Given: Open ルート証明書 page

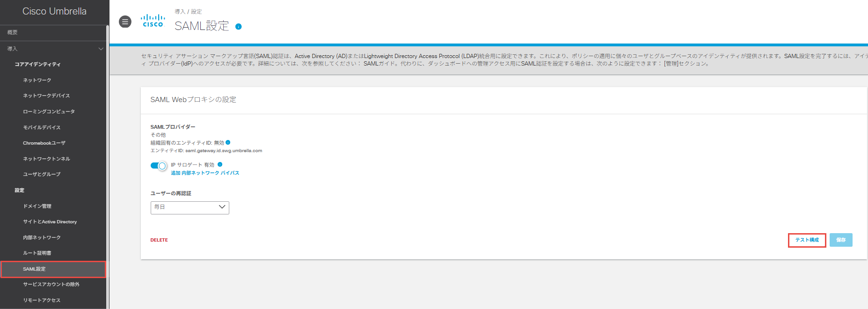Looking at the screenshot, I should tap(37, 253).
